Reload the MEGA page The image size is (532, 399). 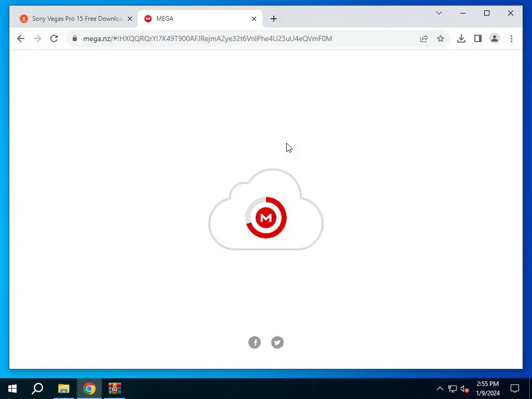point(54,38)
